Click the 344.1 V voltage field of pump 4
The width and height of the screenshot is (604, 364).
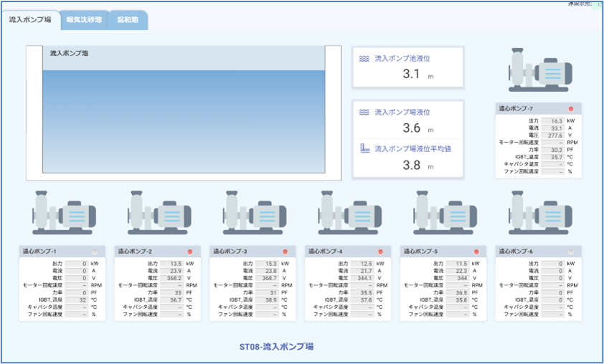pyautogui.click(x=362, y=278)
